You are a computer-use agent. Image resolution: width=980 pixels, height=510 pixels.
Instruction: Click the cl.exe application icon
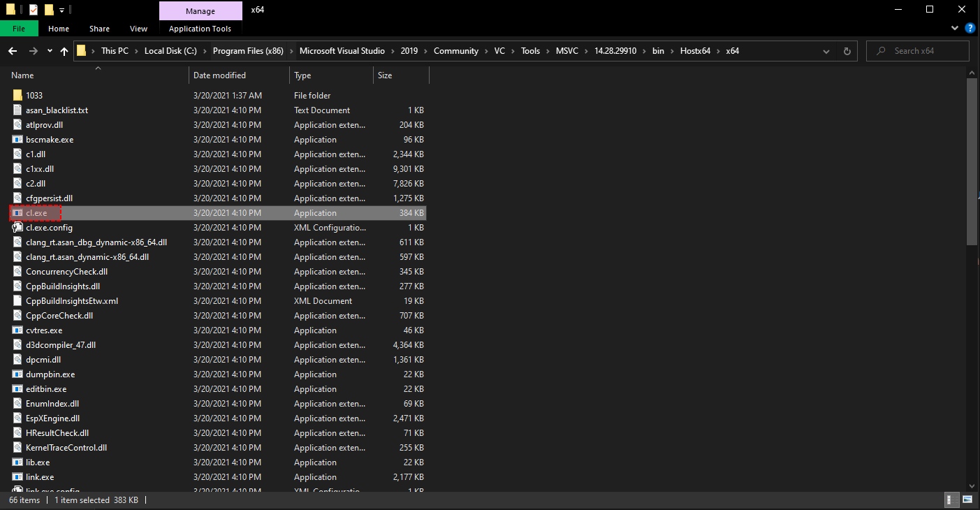pyautogui.click(x=18, y=213)
